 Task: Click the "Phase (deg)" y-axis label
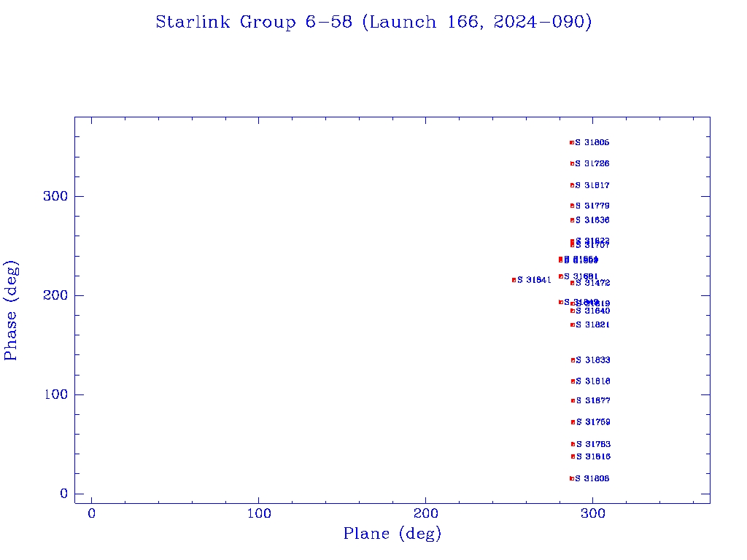[11, 311]
